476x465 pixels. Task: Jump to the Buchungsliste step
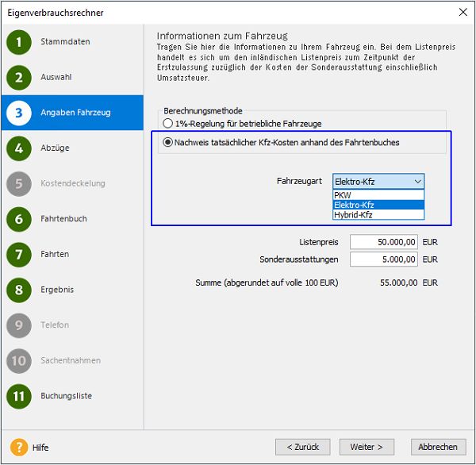(66, 396)
